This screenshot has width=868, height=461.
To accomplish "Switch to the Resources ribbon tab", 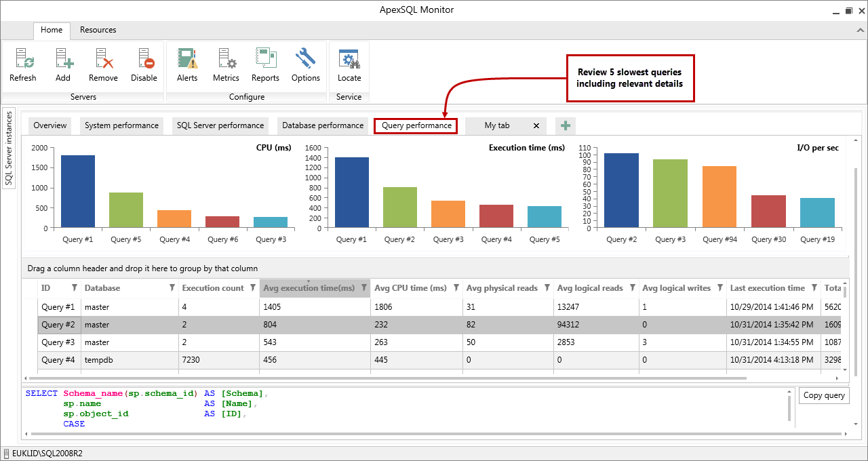I will [98, 30].
